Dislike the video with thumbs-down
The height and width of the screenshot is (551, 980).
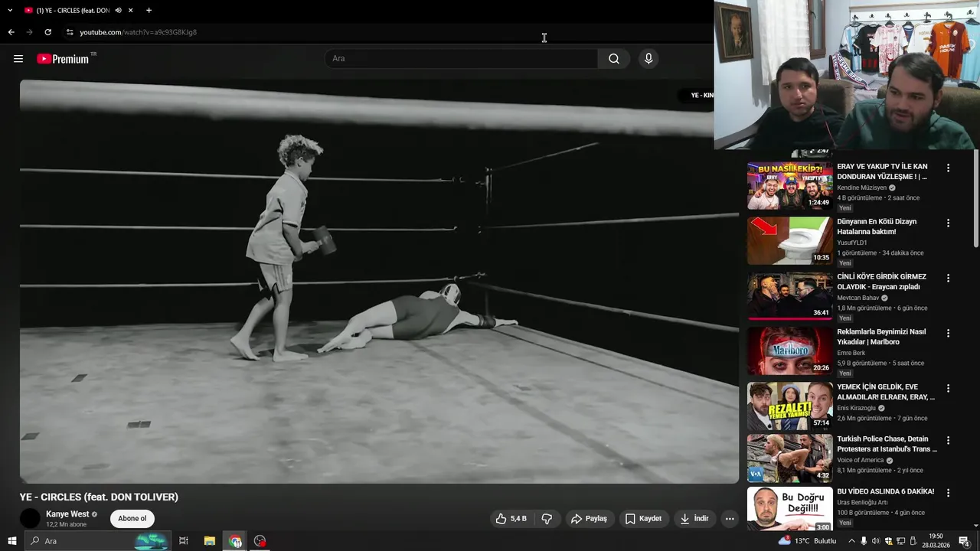click(547, 519)
